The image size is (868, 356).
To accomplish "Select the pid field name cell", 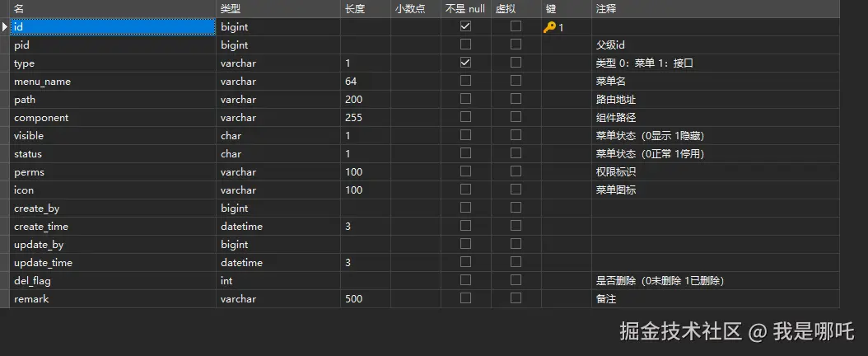I will coord(113,44).
